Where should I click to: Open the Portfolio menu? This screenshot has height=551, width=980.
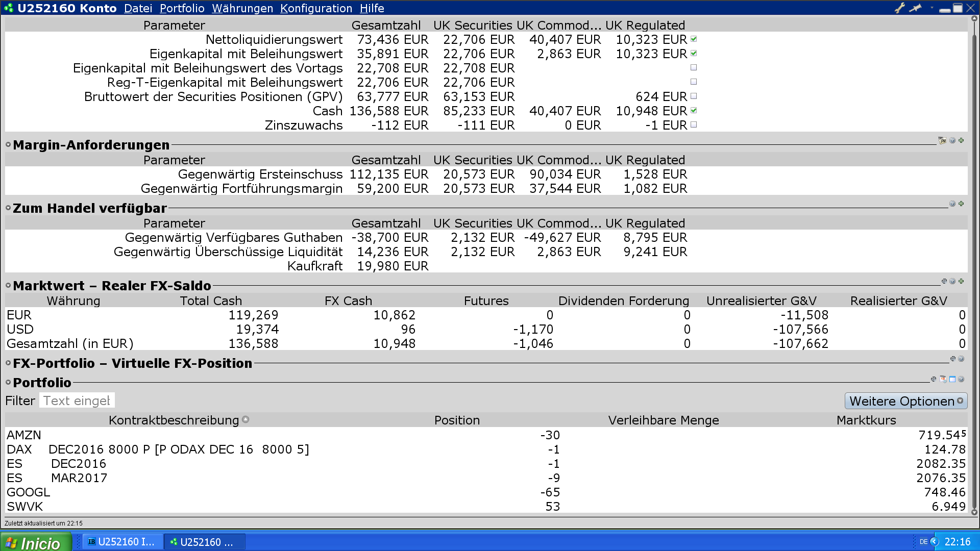tap(182, 8)
